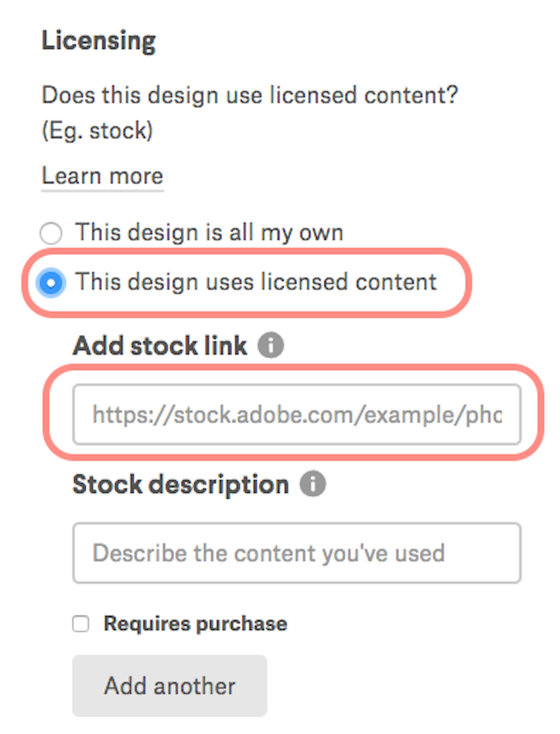Select the "This design uses licensed content" radio
Viewport: 560px width, 734px height.
[51, 282]
